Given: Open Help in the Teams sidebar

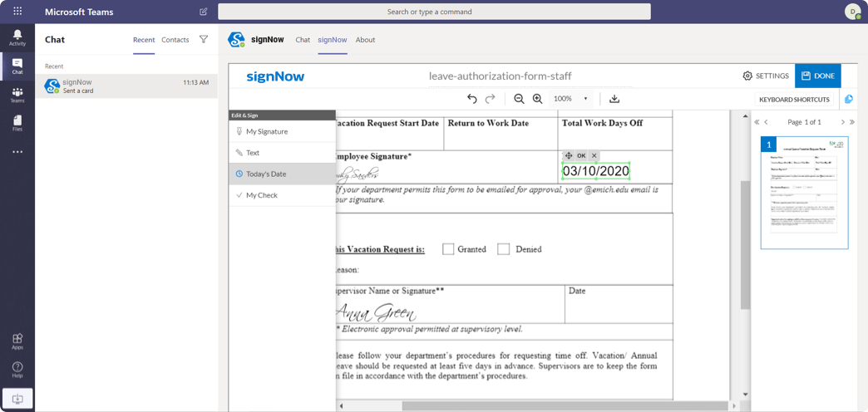Looking at the screenshot, I should [x=17, y=370].
